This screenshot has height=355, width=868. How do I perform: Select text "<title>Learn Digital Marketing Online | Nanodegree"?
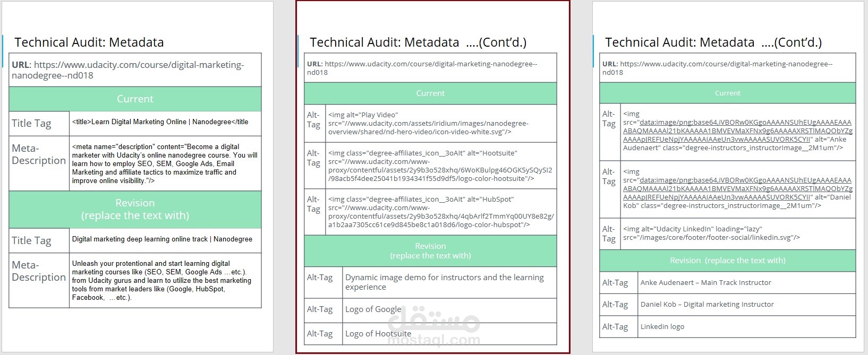tap(160, 122)
